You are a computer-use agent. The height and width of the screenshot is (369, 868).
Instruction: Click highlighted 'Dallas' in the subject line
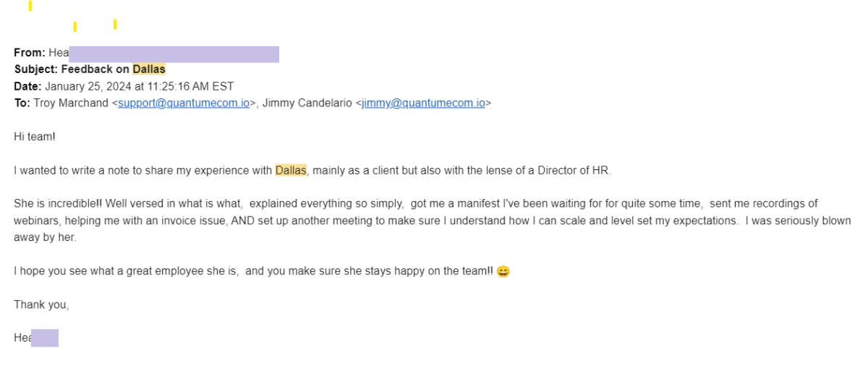click(149, 70)
